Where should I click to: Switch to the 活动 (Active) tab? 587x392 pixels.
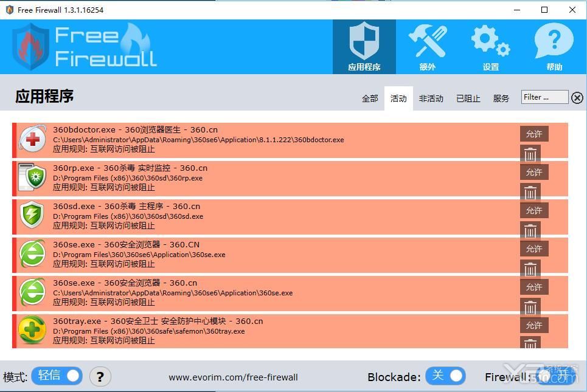pyautogui.click(x=398, y=98)
